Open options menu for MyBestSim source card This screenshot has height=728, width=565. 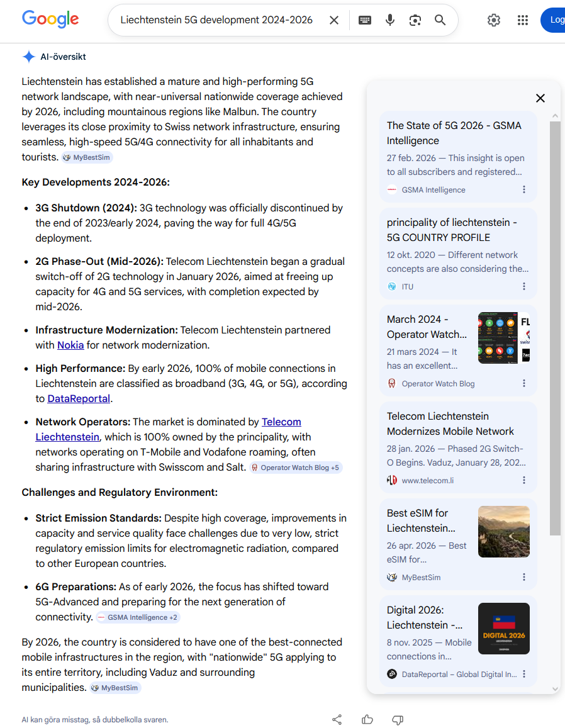pos(524,577)
